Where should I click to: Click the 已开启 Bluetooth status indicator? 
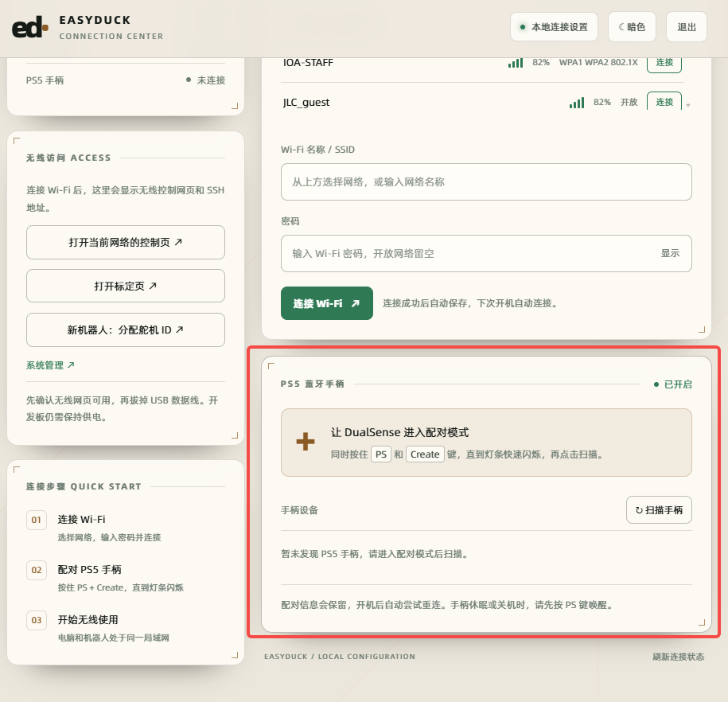tap(673, 384)
